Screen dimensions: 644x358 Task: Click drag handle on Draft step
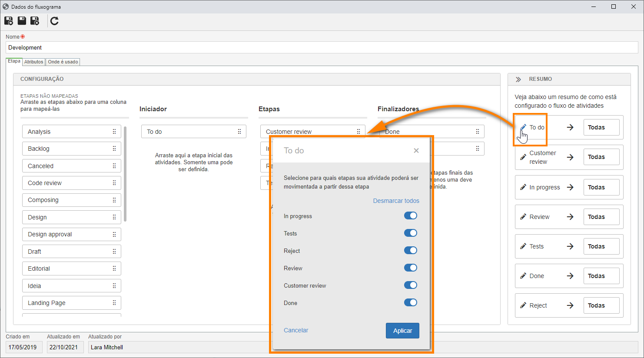(x=114, y=252)
